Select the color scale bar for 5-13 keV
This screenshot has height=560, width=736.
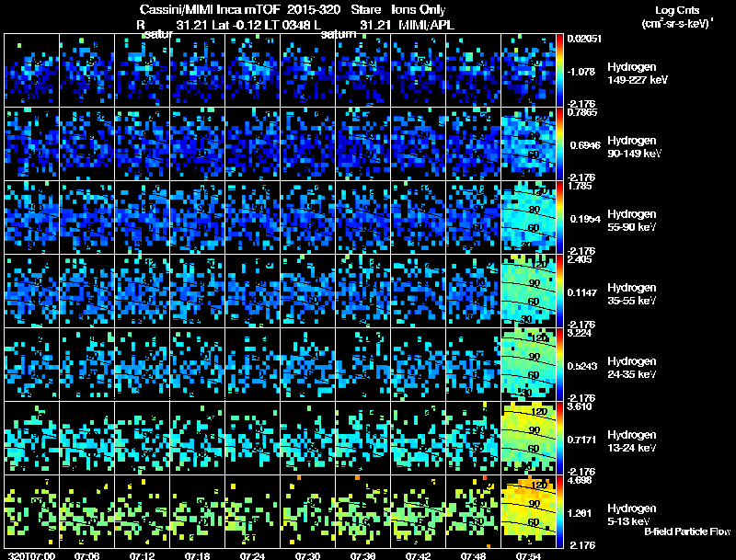[559, 512]
